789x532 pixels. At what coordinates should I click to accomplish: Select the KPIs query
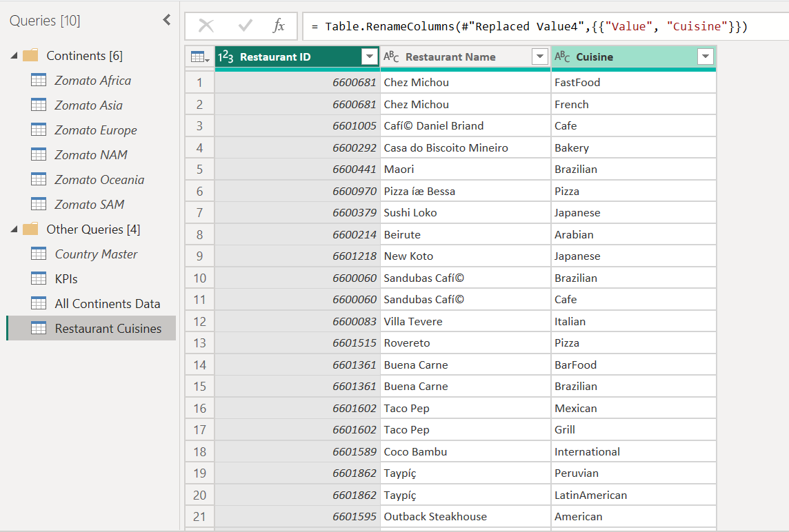click(66, 279)
